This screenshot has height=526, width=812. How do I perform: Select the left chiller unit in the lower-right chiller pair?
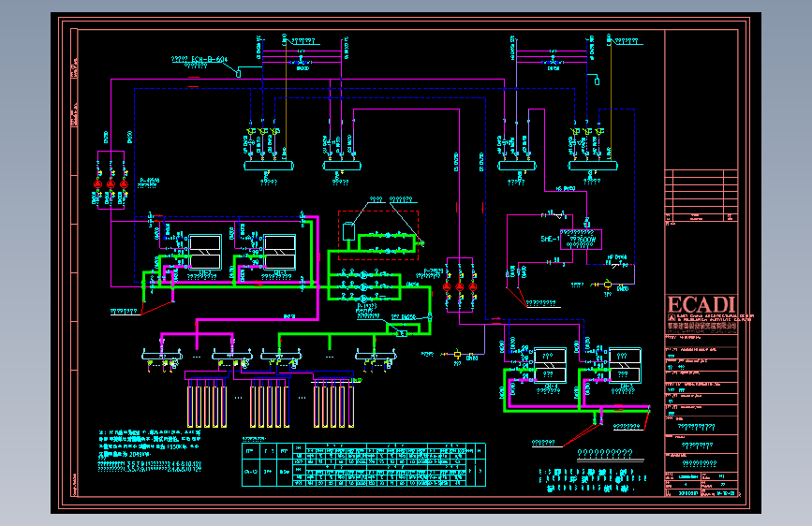550,365
